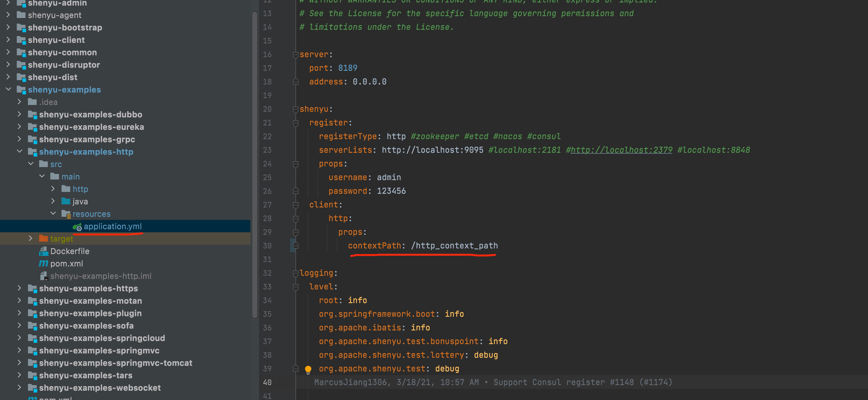Collapse the shenyu-examples module tree
The width and height of the screenshot is (868, 400).
[8, 89]
